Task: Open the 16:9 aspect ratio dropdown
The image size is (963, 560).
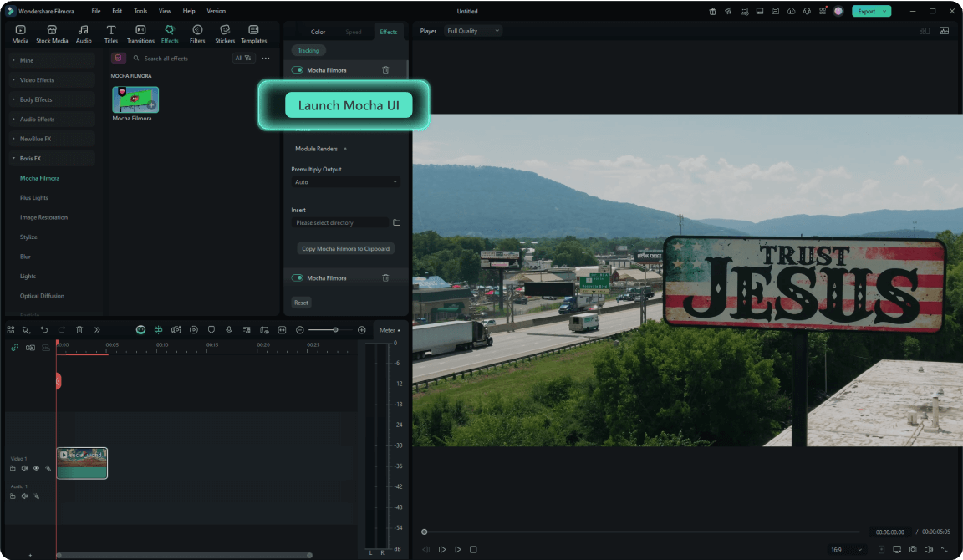Action: 846,550
